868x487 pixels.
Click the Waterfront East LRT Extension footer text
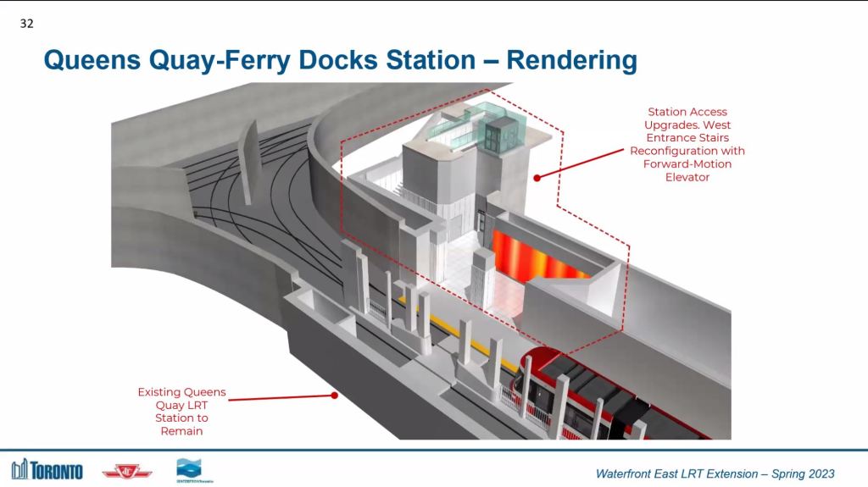coord(715,473)
